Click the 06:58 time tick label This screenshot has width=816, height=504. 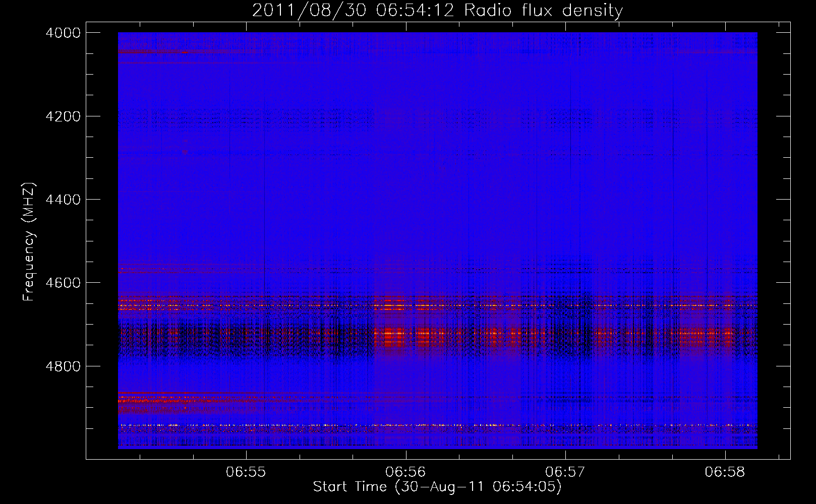[x=725, y=472]
